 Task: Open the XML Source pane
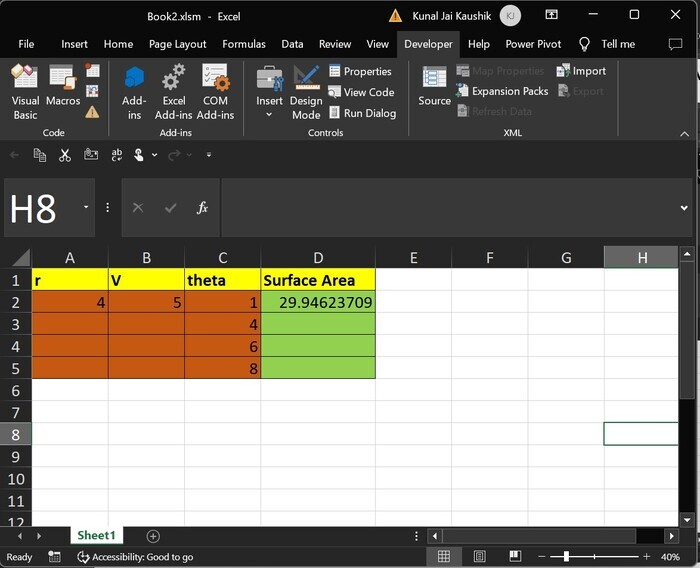coord(434,86)
